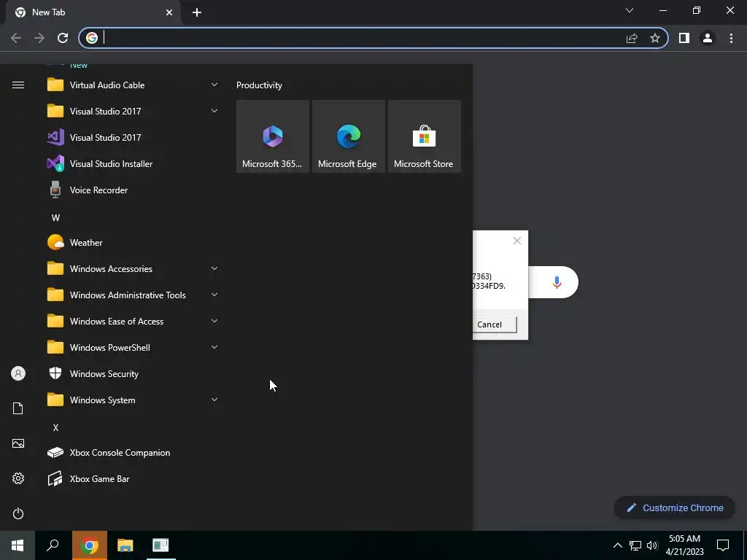Open Voice Recorder app
Screen dimensions: 747x560
pyautogui.click(x=133, y=190)
